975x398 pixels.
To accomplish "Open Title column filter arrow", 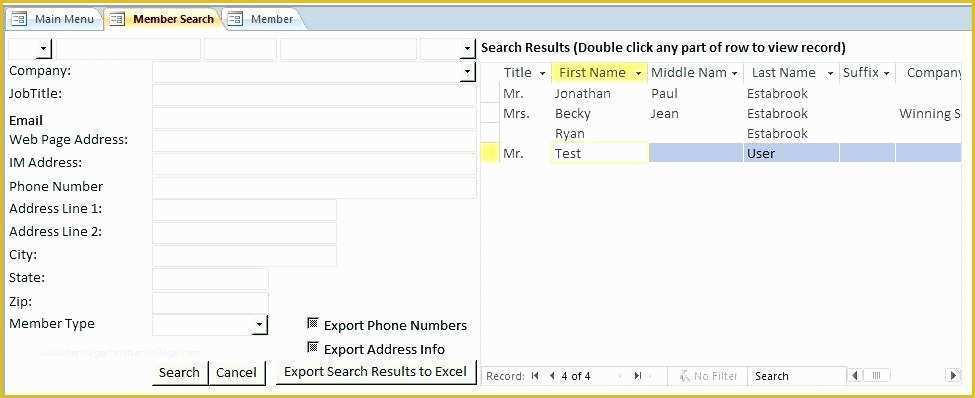I will point(542,73).
